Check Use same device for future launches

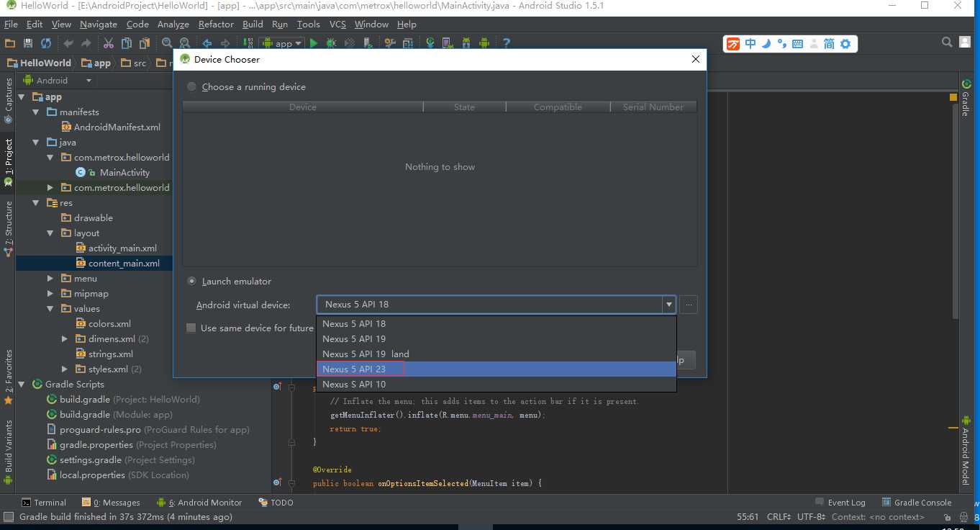point(191,328)
